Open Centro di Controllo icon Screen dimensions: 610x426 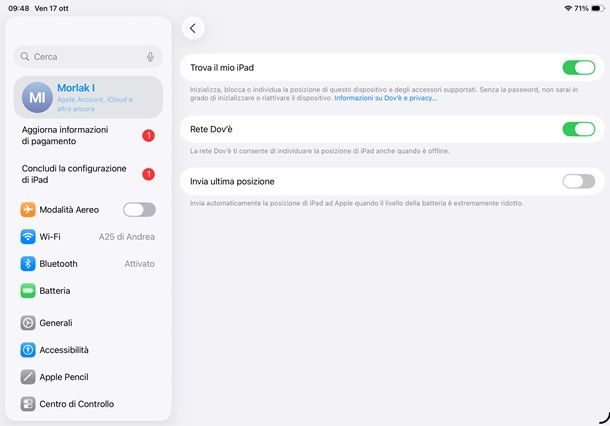(x=28, y=404)
